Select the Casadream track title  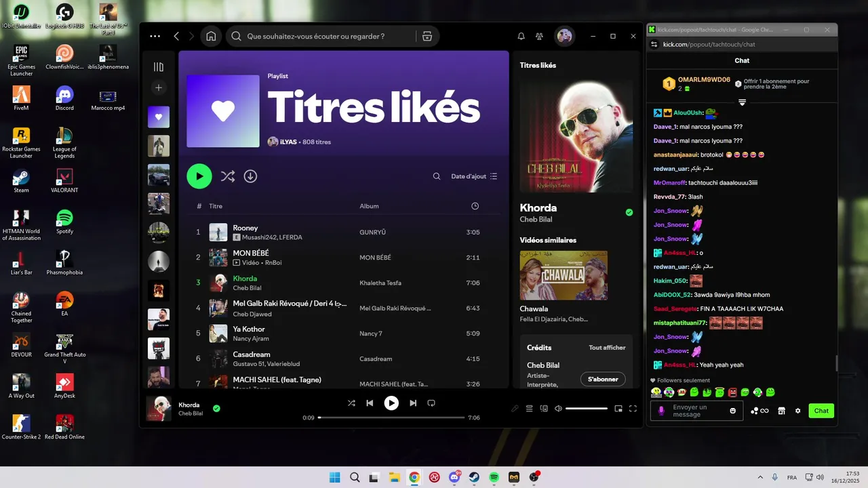click(252, 354)
